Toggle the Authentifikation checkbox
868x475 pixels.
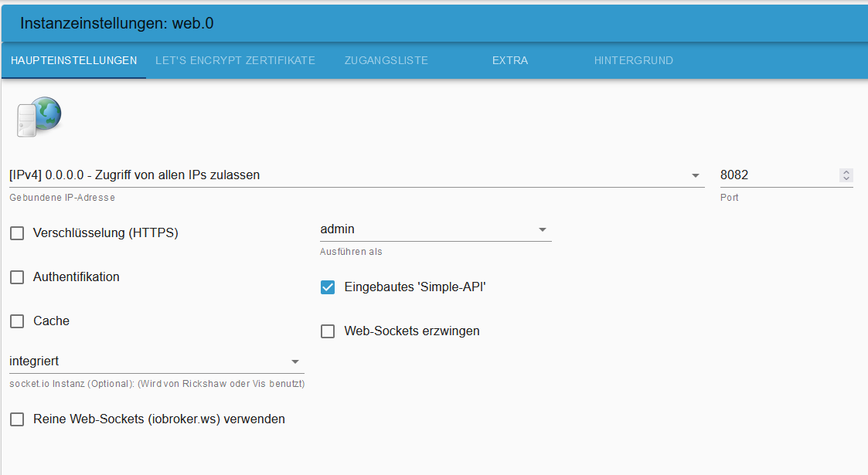[17, 277]
